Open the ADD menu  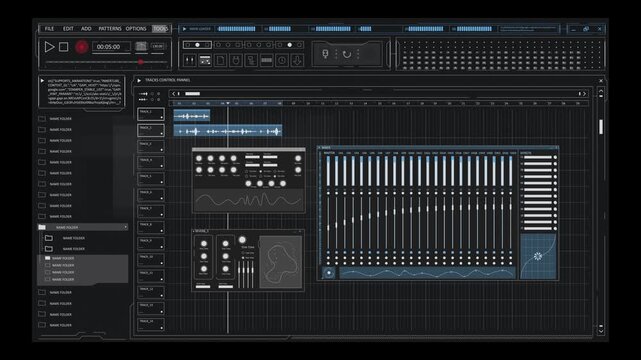[x=86, y=29]
